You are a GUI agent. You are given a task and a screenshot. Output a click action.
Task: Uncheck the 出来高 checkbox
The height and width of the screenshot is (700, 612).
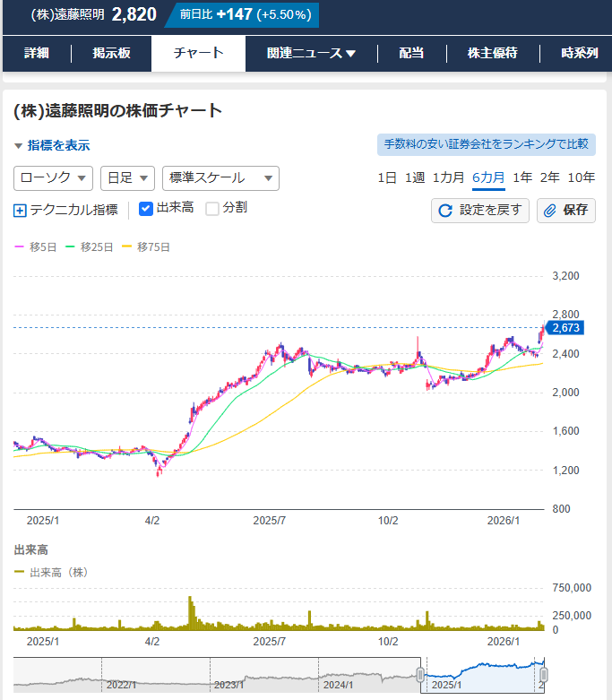point(146,209)
